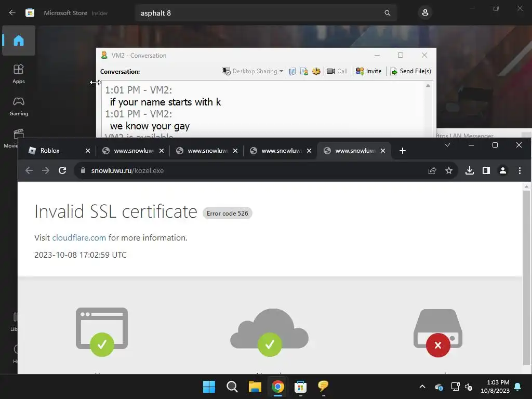Start a Call in VM2 conversation
Viewport: 532px width, 399px height.
pyautogui.click(x=337, y=71)
